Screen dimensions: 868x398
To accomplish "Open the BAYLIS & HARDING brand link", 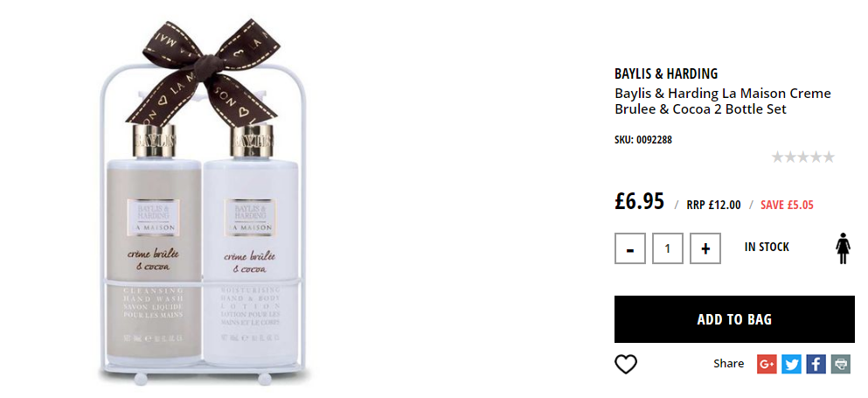I will pos(666,73).
